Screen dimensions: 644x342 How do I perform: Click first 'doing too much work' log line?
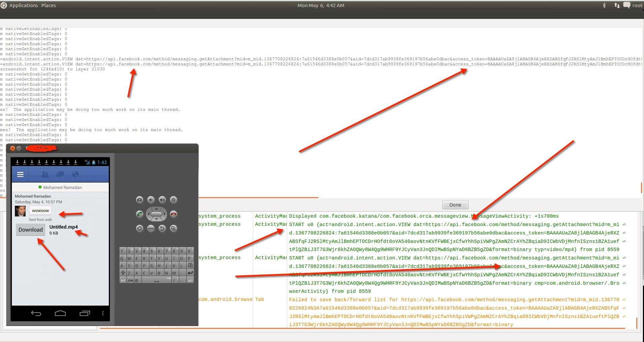point(90,110)
